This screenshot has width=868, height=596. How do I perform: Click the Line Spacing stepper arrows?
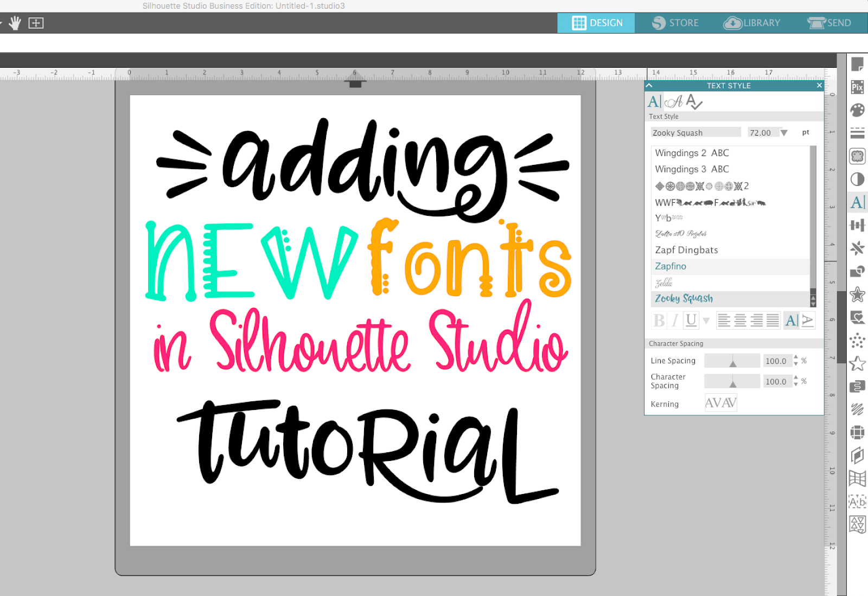pos(796,361)
